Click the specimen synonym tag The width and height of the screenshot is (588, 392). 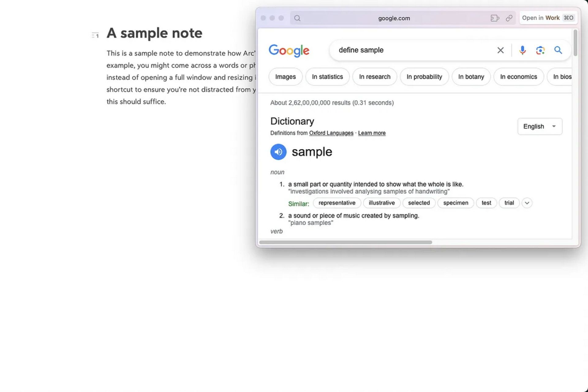(456, 202)
